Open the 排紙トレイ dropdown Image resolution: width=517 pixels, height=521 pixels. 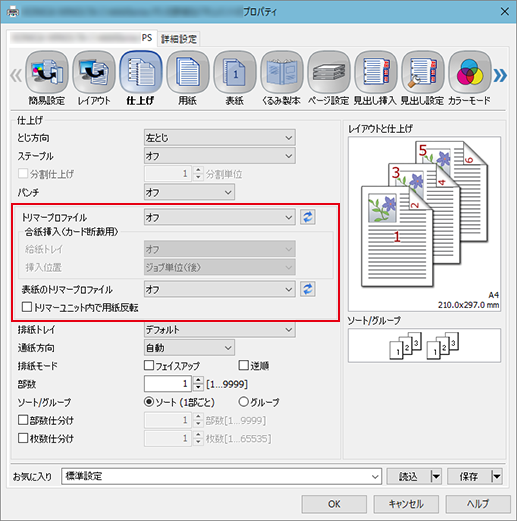coord(219,330)
